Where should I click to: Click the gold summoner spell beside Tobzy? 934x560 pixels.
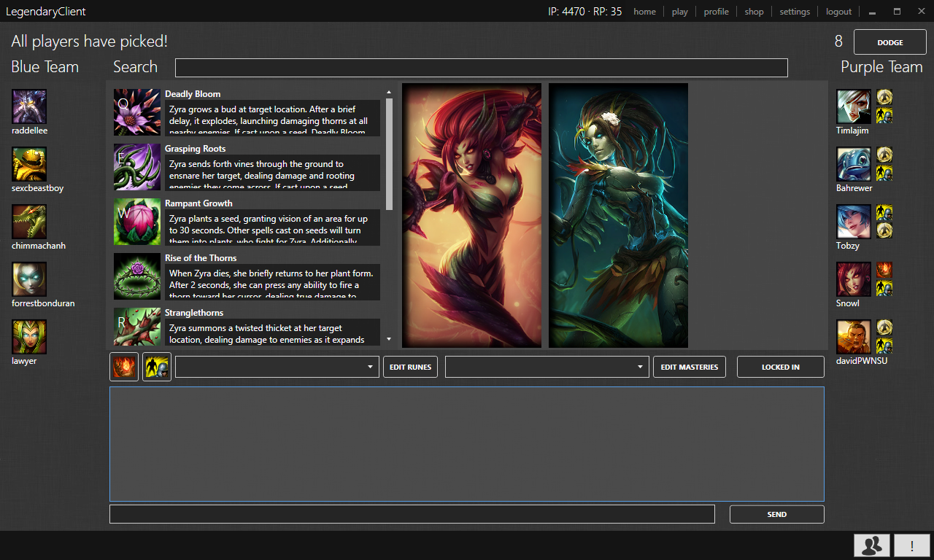[884, 230]
